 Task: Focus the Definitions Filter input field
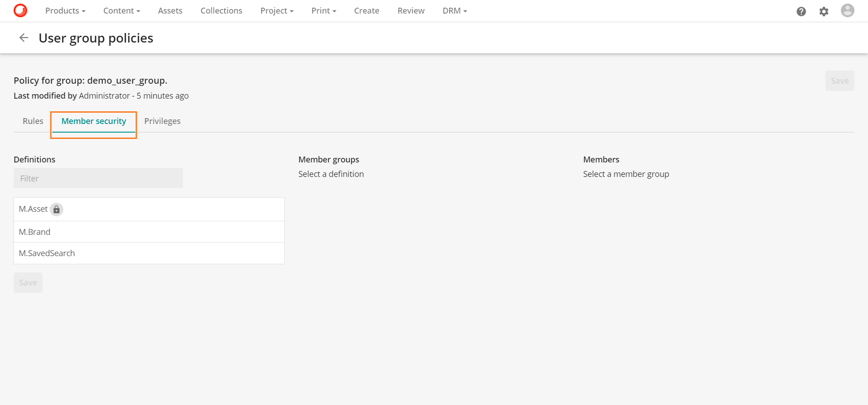coord(98,178)
